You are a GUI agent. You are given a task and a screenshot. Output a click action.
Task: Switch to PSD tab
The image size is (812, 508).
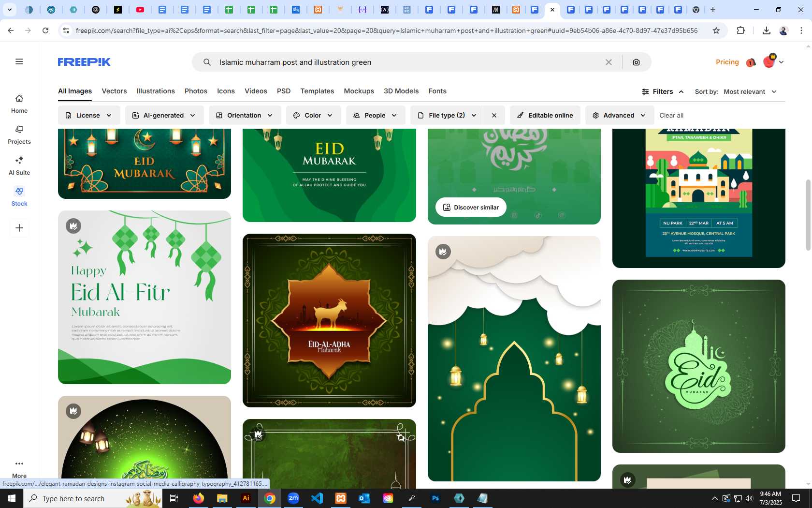point(284,91)
